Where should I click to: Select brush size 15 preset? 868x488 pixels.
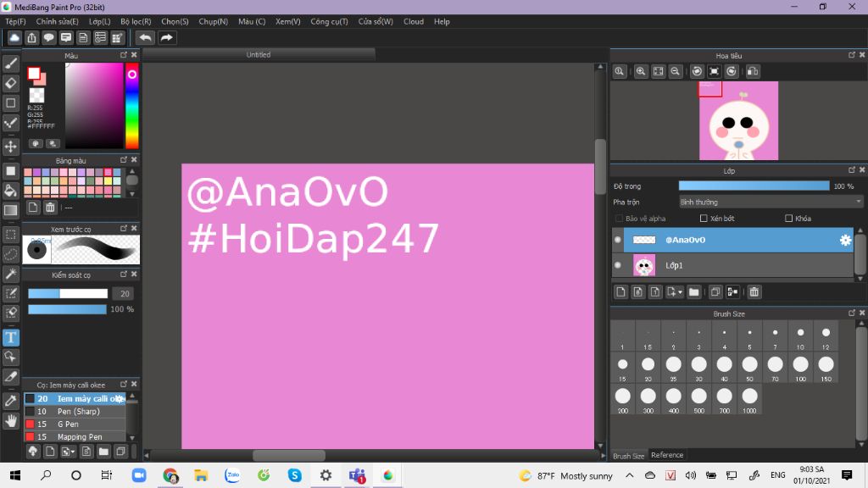pos(622,369)
